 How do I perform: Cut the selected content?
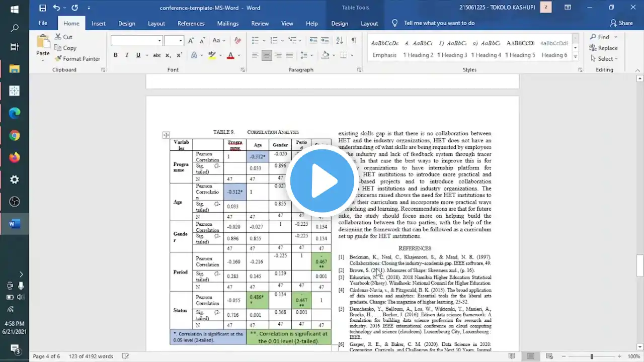63,37
